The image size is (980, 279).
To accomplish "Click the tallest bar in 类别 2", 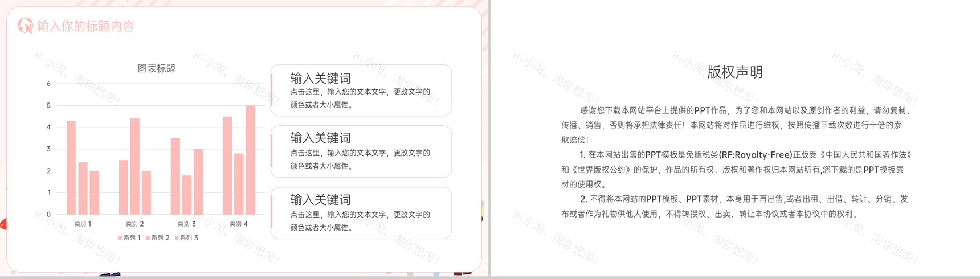I will (134, 166).
